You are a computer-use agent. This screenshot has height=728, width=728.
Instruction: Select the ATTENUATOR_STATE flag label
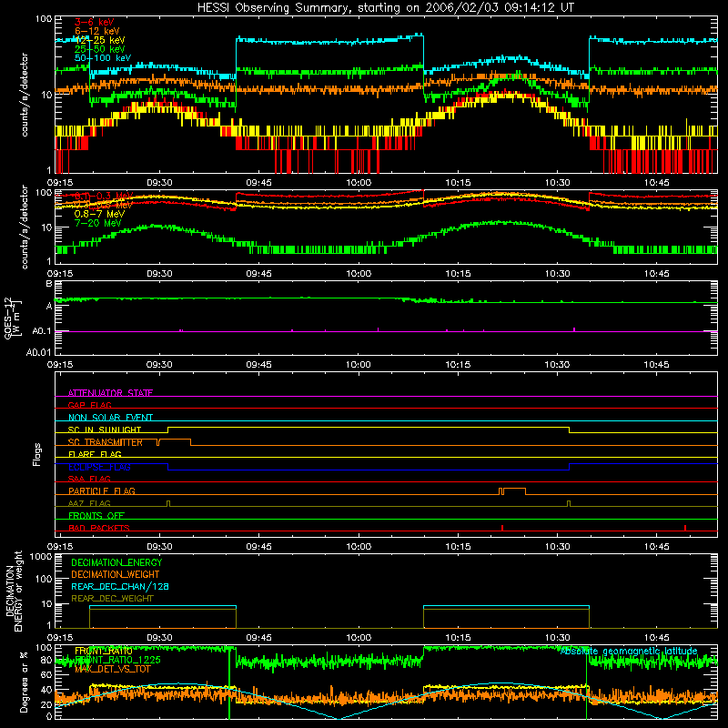point(110,393)
